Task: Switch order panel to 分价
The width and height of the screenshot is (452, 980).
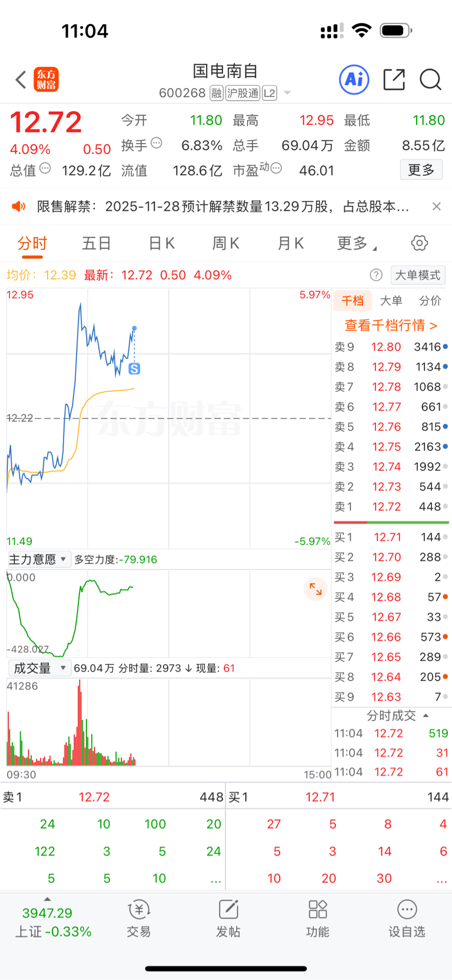Action: [430, 301]
